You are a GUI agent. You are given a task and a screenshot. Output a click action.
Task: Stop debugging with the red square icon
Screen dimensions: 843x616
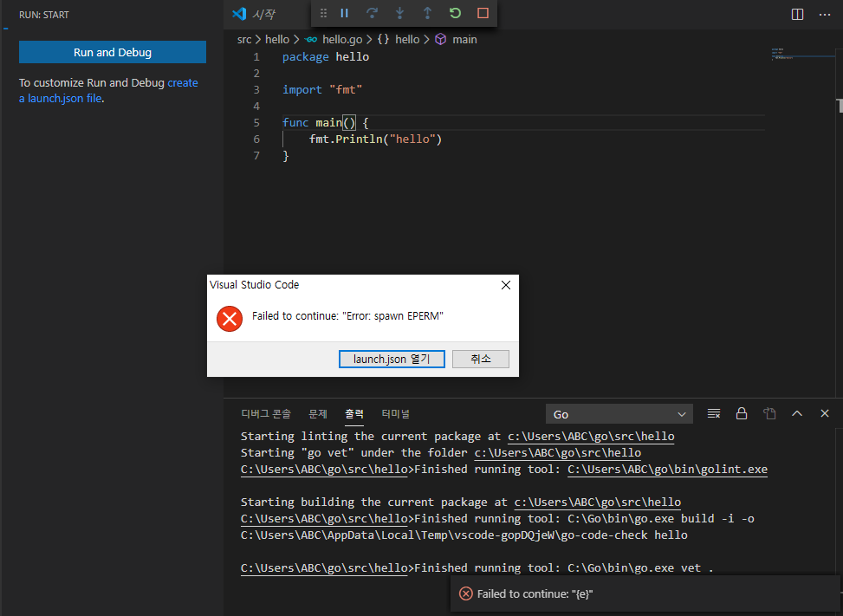point(484,13)
